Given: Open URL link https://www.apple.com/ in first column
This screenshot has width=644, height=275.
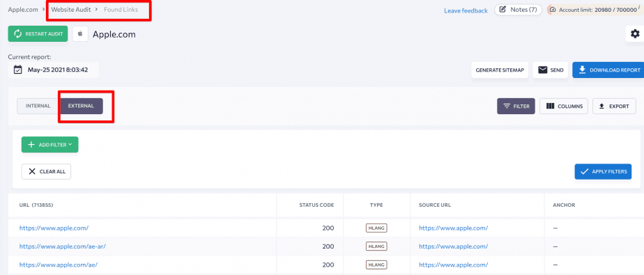Looking at the screenshot, I should (x=54, y=228).
